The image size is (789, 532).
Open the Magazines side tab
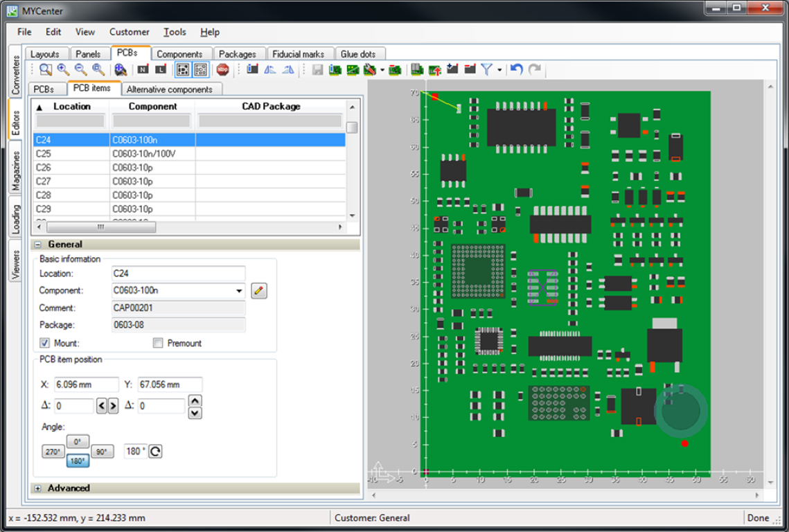(x=16, y=170)
